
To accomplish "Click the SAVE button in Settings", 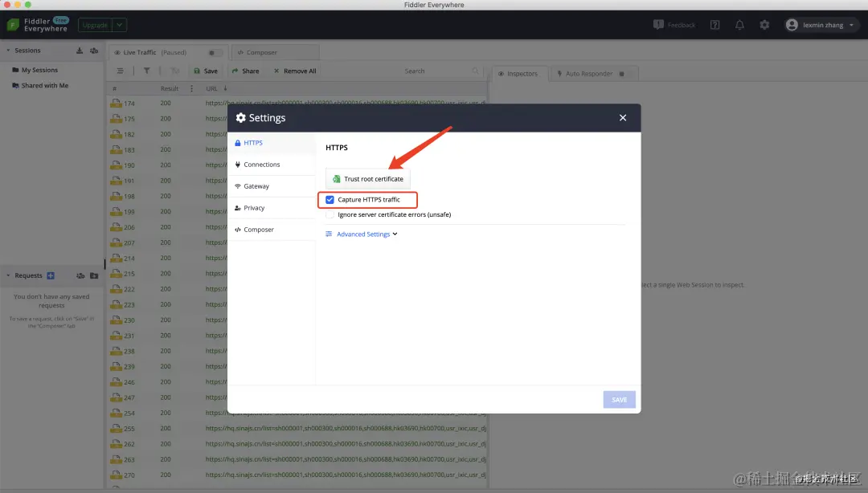I will pyautogui.click(x=620, y=400).
